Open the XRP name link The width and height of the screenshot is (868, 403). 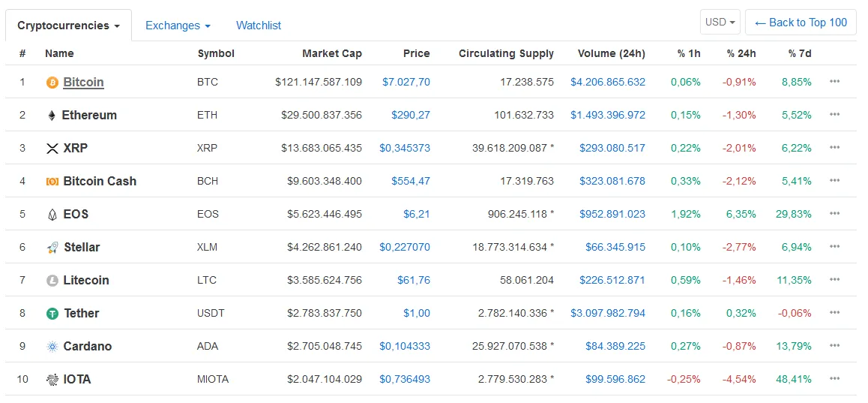pos(75,148)
